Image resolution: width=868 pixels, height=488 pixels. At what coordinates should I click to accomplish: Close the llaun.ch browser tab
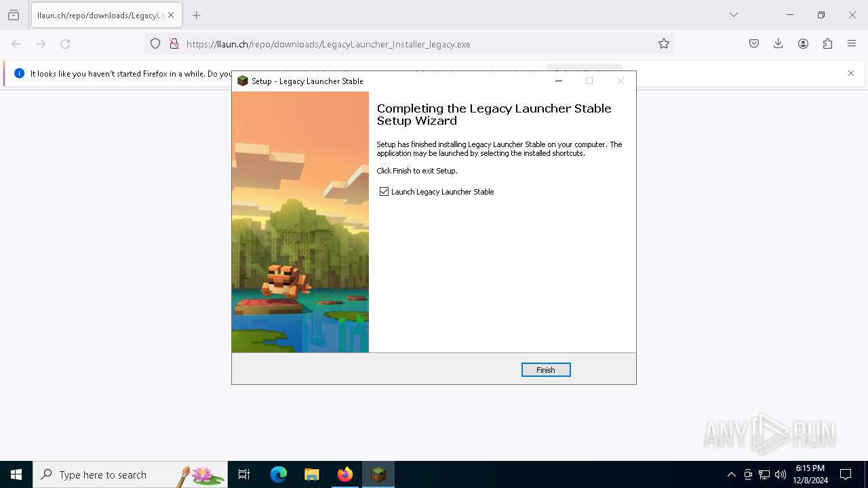171,15
